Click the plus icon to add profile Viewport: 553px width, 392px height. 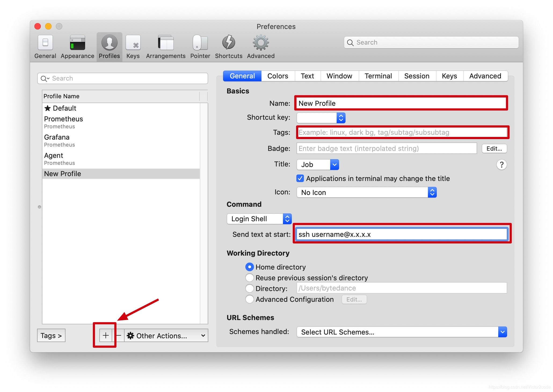click(105, 335)
